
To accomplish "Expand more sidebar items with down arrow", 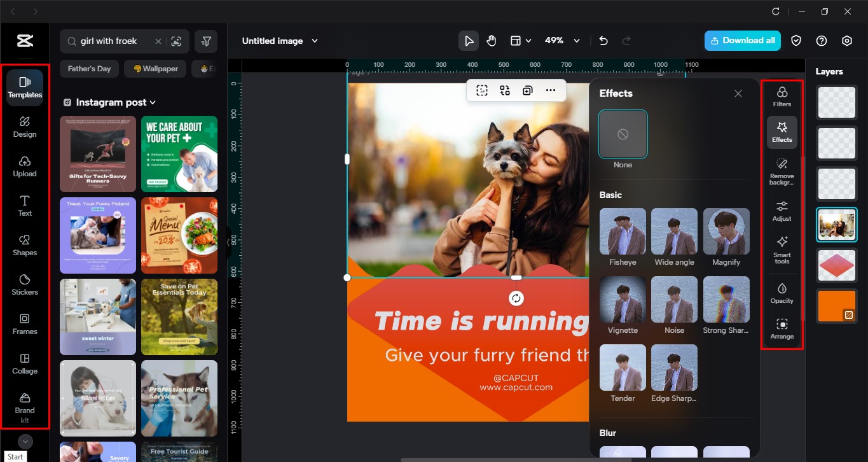I will tap(25, 441).
